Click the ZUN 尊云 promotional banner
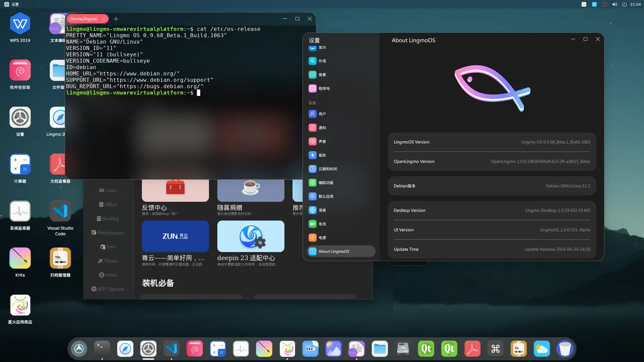The width and height of the screenshot is (644, 362). pyautogui.click(x=175, y=236)
